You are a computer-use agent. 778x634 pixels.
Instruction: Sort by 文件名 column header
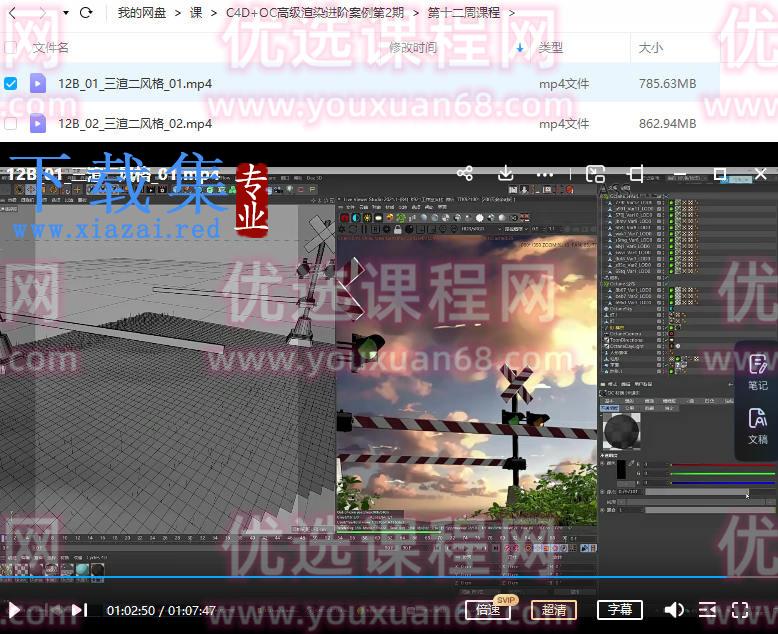[51, 48]
